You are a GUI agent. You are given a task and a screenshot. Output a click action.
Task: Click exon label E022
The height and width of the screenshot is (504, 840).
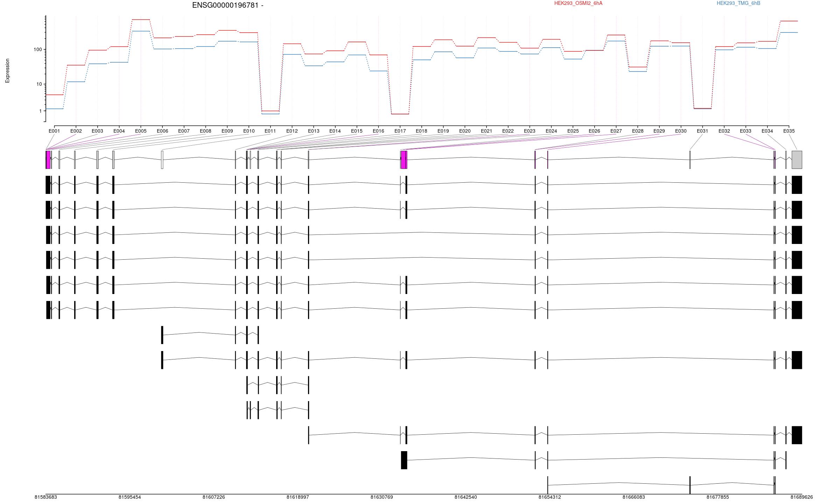click(508, 131)
